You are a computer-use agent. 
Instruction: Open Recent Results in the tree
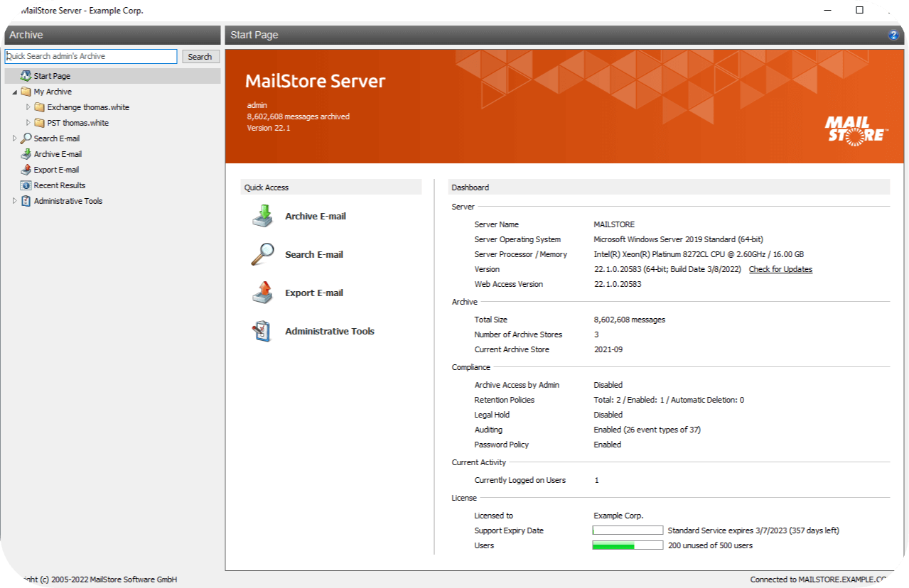click(60, 185)
